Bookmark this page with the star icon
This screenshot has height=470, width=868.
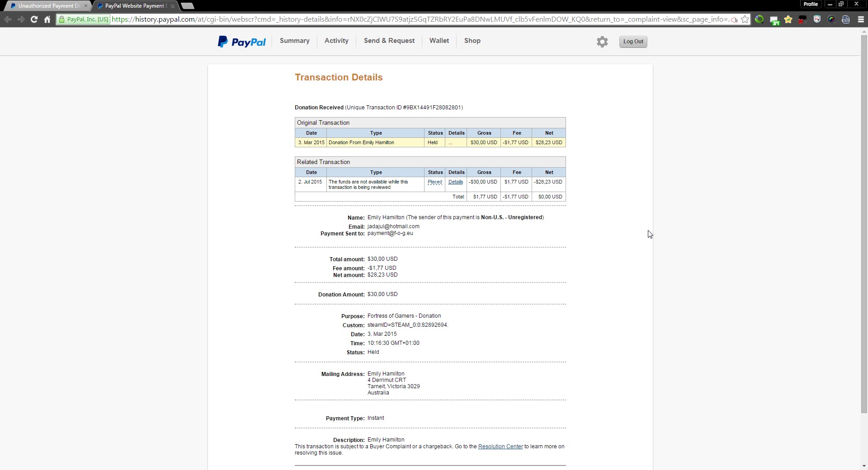pos(745,19)
